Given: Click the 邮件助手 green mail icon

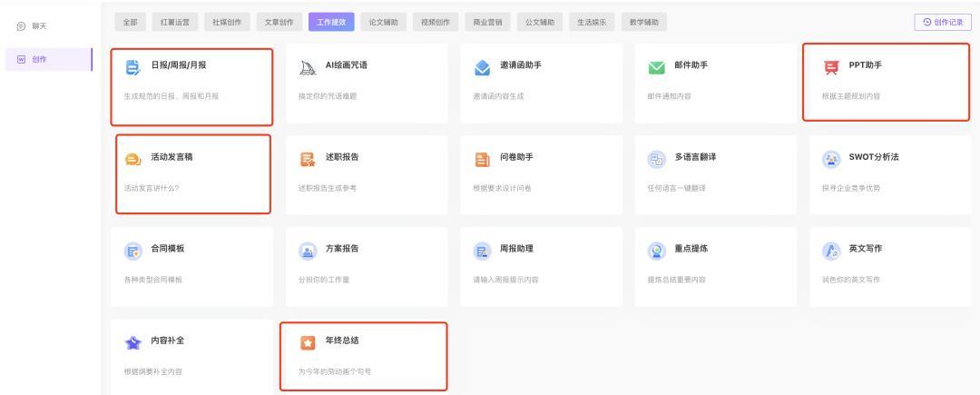Looking at the screenshot, I should (656, 67).
